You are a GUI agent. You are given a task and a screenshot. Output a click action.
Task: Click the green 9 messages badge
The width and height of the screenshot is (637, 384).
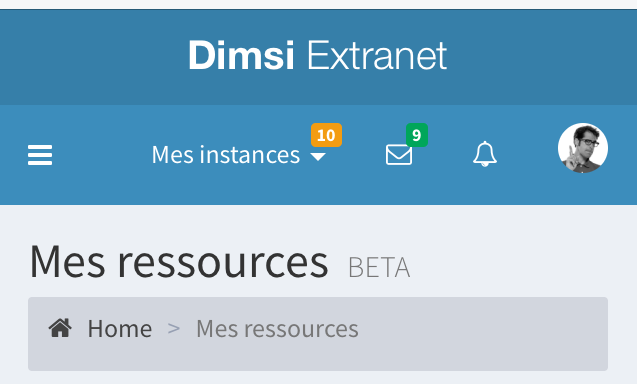417,135
